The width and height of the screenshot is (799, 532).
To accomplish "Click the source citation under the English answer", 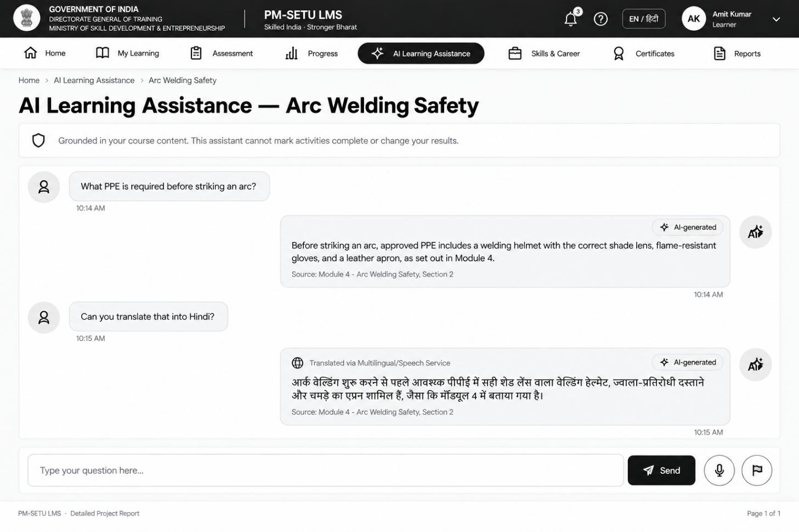I will click(372, 274).
